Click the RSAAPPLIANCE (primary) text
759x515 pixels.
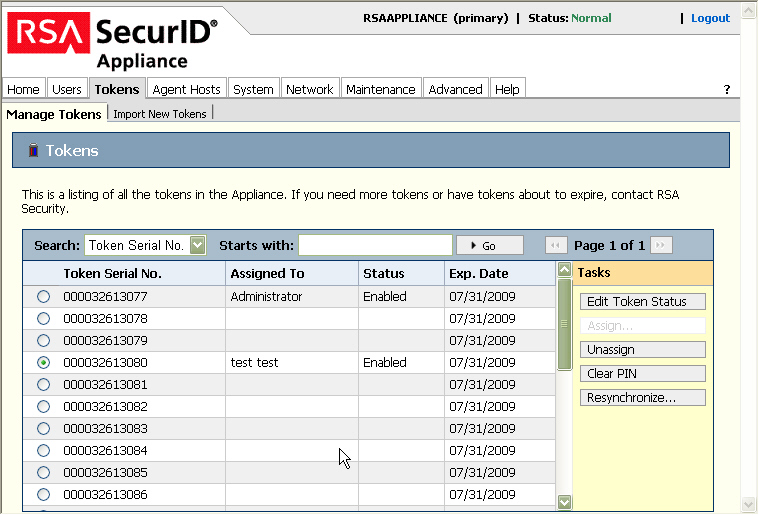436,18
